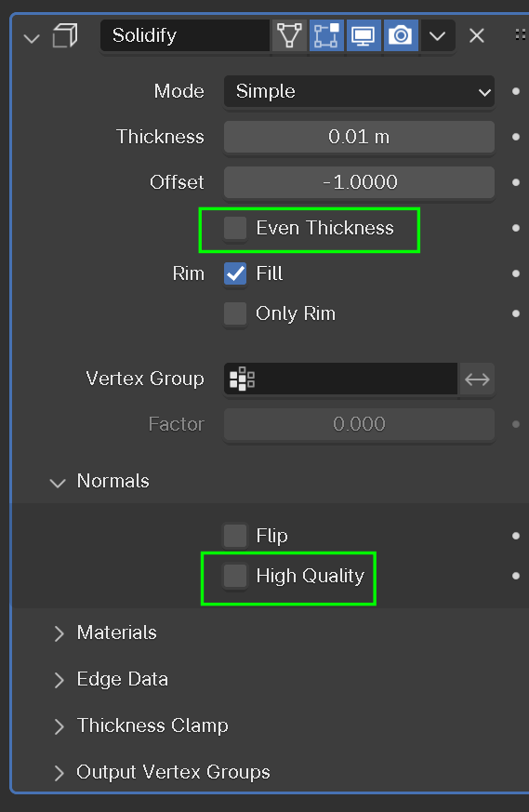The height and width of the screenshot is (812, 529).
Task: Click the Solidify modifier cube icon
Action: 65,36
